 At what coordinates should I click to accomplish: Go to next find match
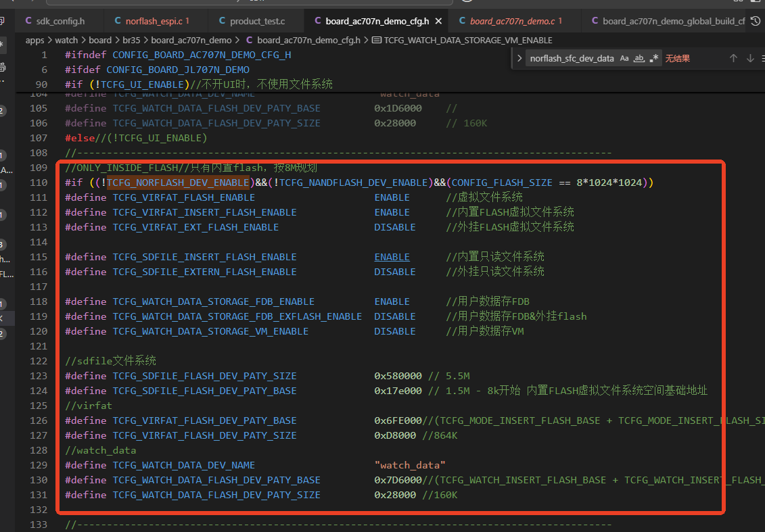tap(750, 59)
